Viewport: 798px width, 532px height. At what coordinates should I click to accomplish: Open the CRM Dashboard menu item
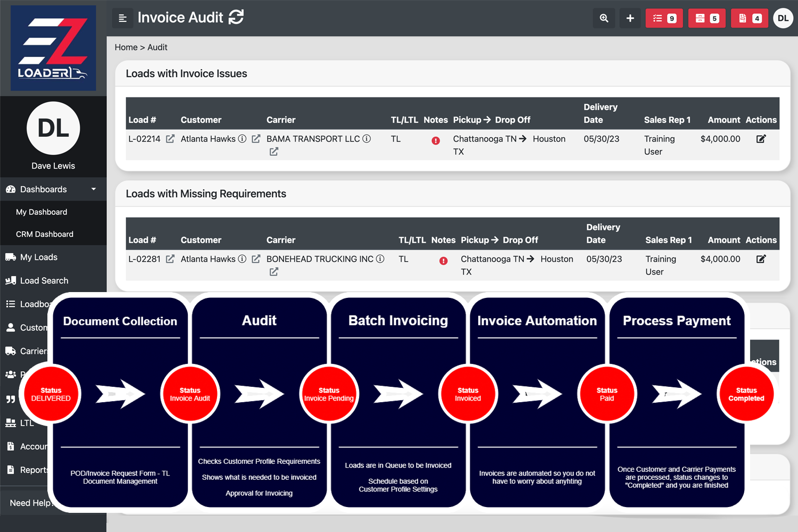click(x=45, y=234)
